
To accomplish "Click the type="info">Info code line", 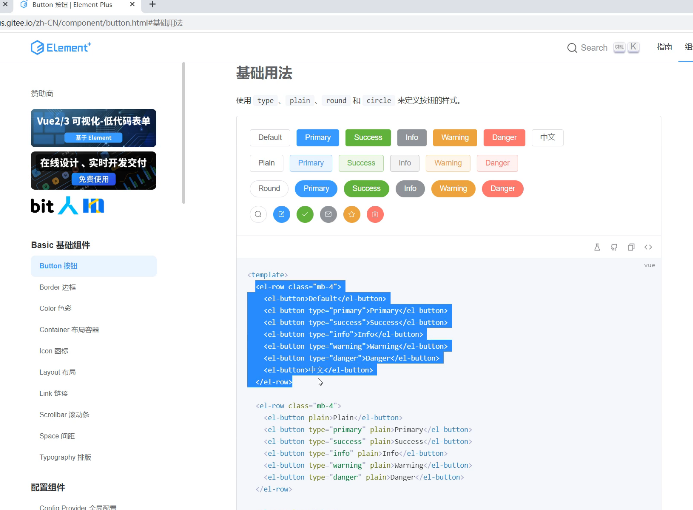I will click(x=343, y=335).
